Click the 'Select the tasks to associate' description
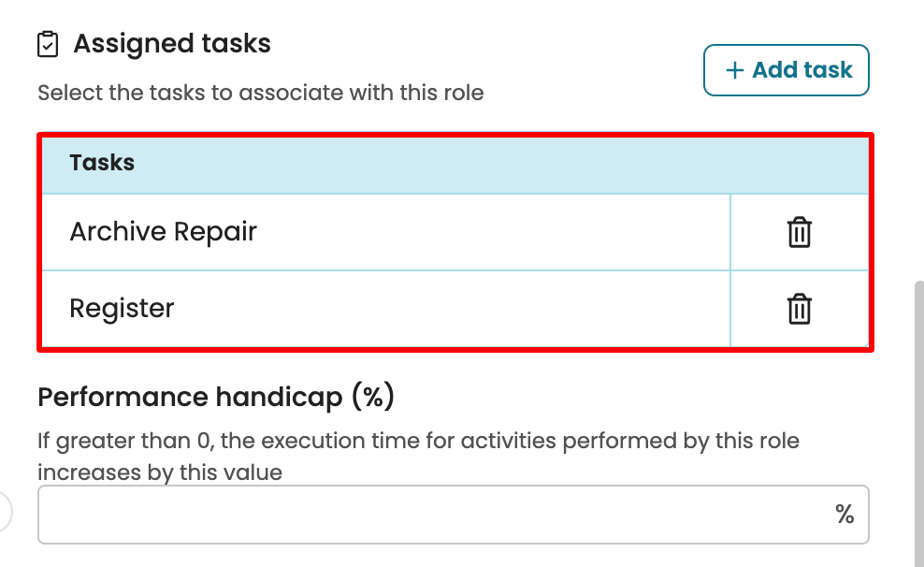Image resolution: width=924 pixels, height=567 pixels. (x=260, y=94)
